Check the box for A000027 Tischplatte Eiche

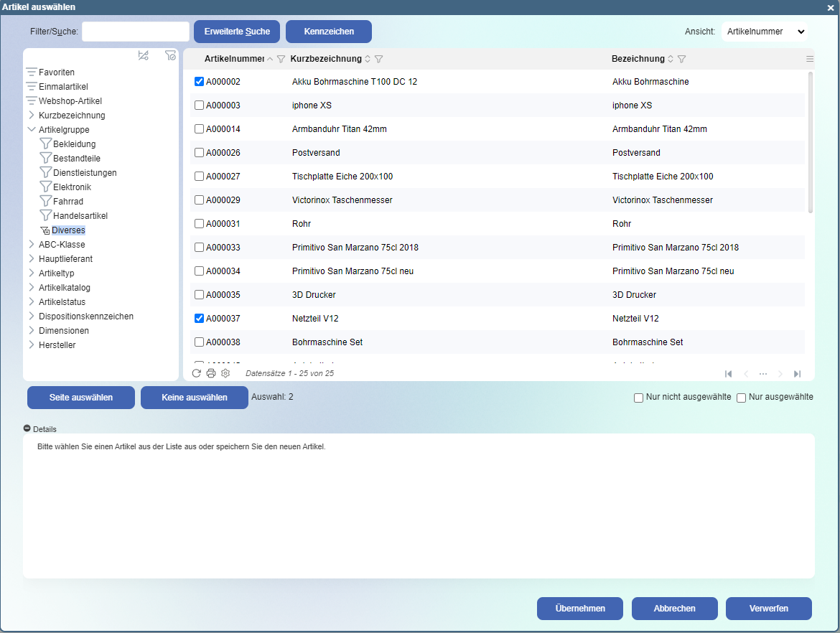tap(200, 177)
